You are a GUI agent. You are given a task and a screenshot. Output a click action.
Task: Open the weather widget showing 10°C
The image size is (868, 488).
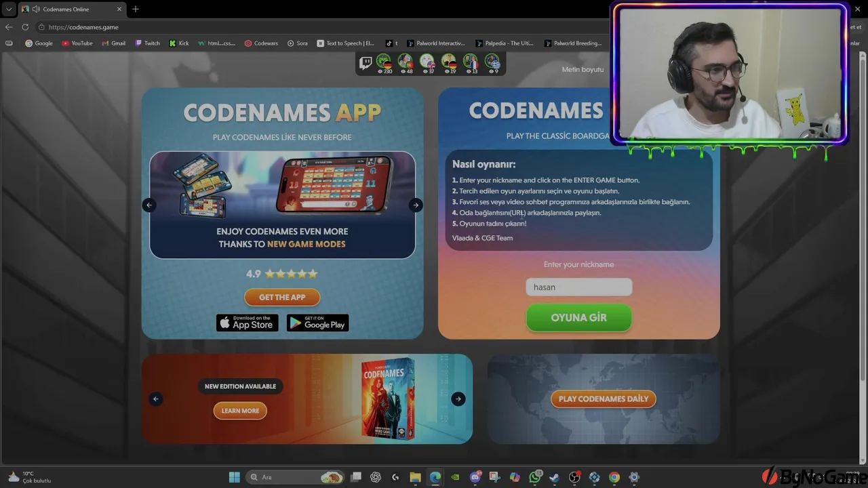click(x=29, y=477)
